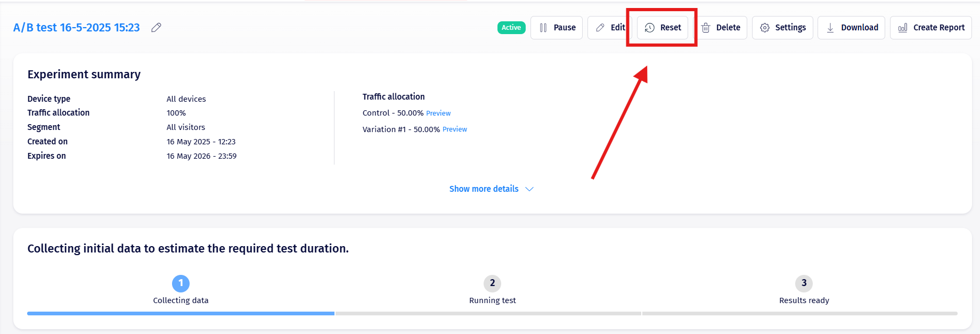Show more details of experiment summary
Viewport: 980px width, 334px height.
coord(484,189)
